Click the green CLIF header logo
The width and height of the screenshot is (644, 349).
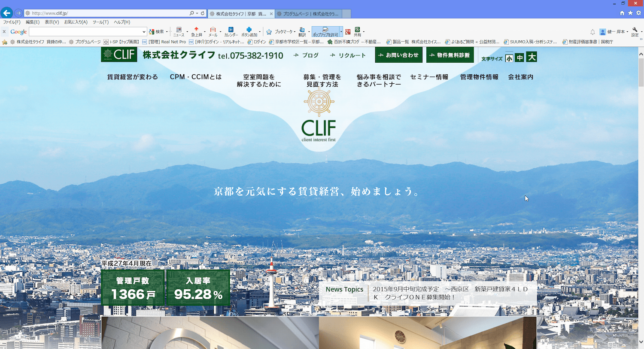pos(119,55)
